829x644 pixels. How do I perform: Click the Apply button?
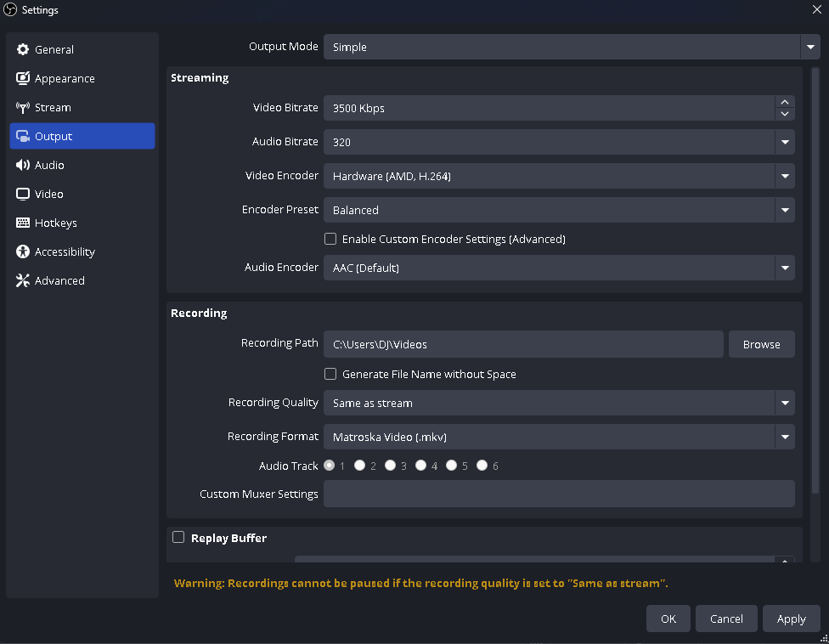pyautogui.click(x=792, y=619)
